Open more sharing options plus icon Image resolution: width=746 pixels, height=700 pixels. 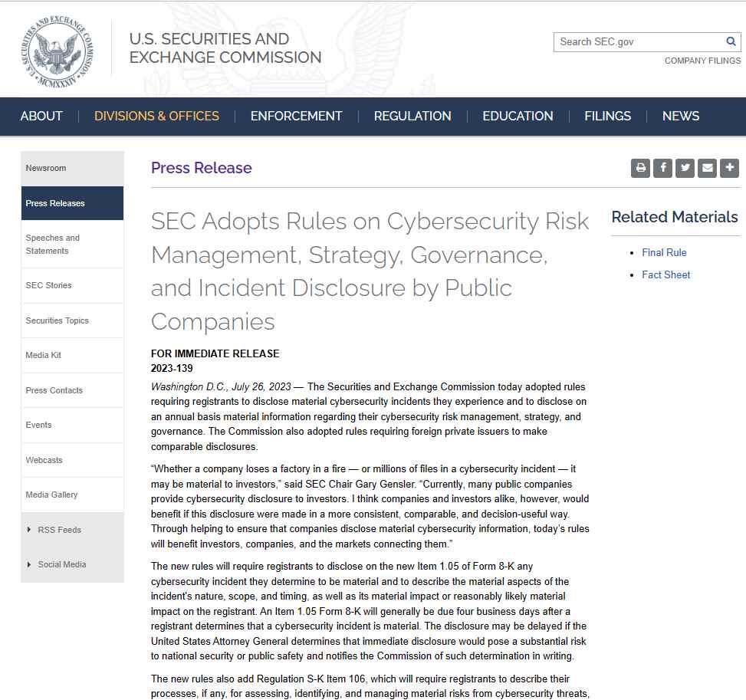point(729,168)
